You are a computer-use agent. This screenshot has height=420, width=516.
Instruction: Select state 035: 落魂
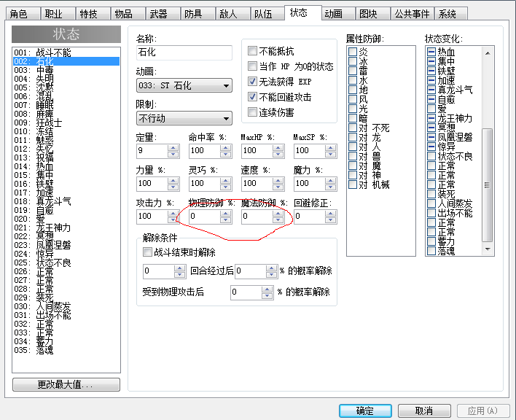pyautogui.click(x=66, y=350)
